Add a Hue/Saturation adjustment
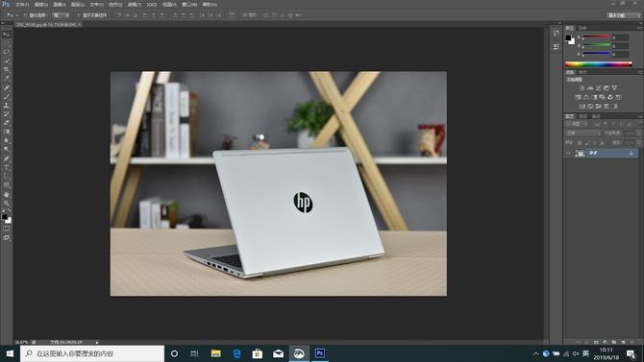The width and height of the screenshot is (644, 362). (578, 97)
